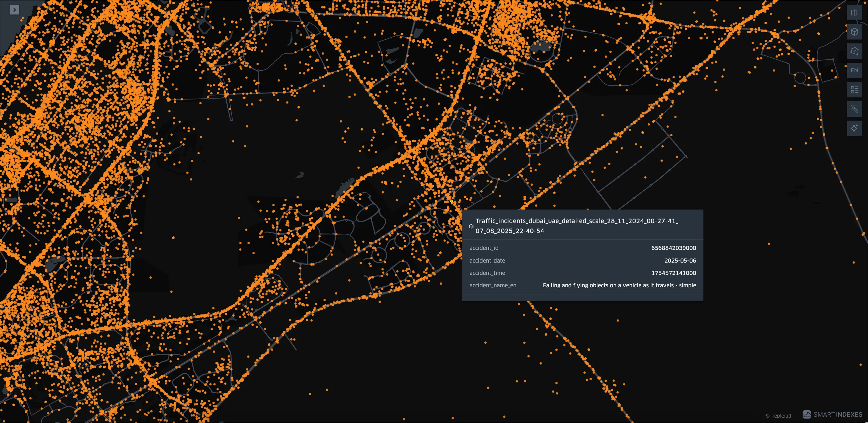Click the accident_name_en field label

click(493, 286)
